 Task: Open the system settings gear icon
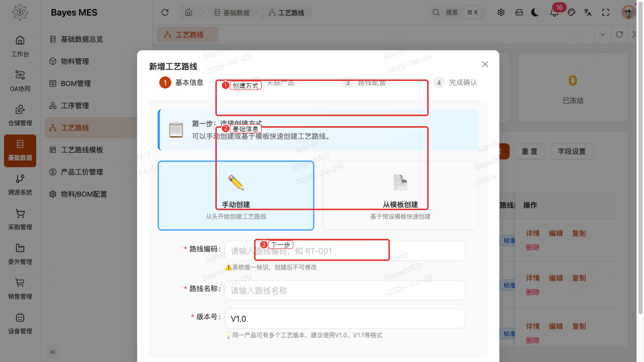point(501,13)
